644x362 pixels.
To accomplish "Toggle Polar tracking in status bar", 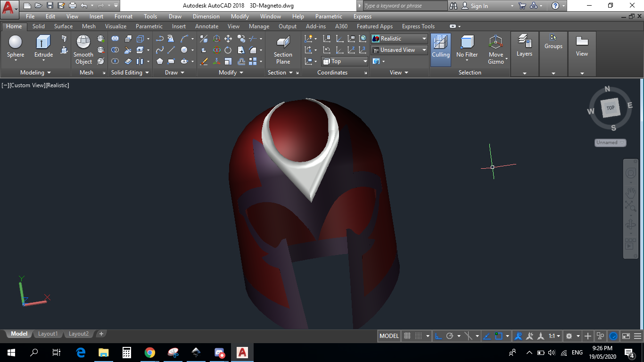I will pos(450,336).
